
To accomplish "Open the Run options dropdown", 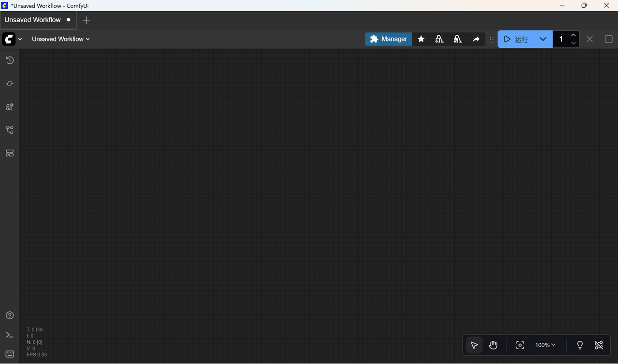I will pos(543,39).
